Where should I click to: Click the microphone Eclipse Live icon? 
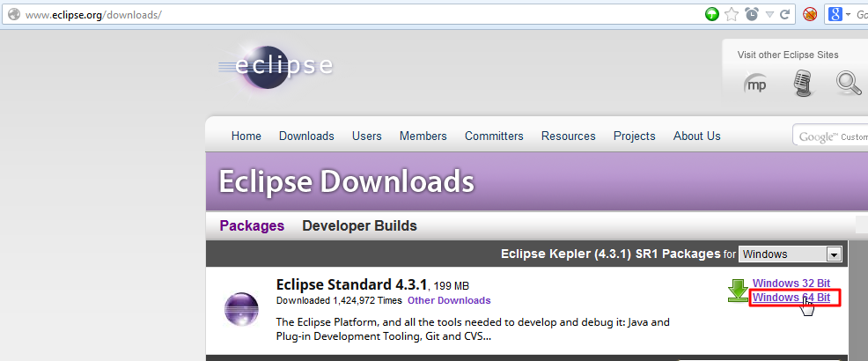point(802,83)
